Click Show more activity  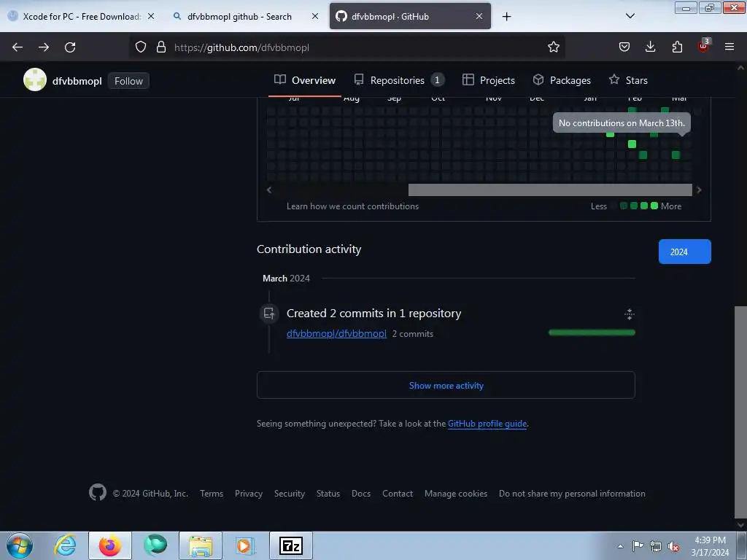446,385
